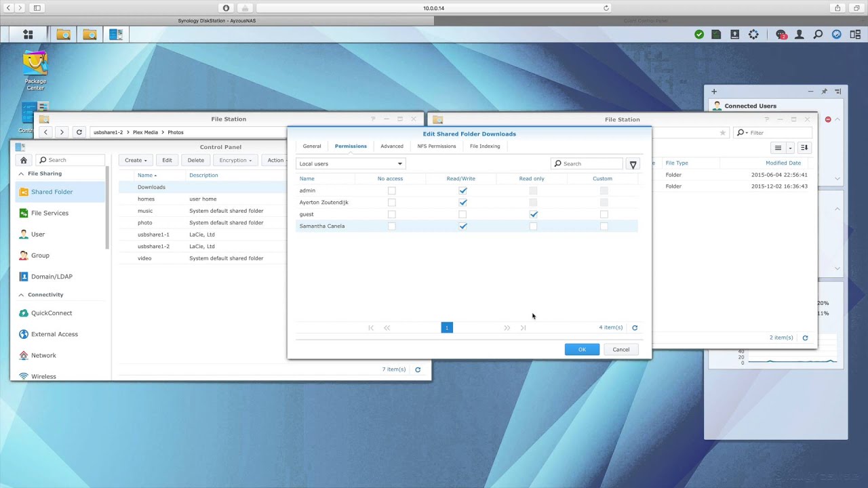Check No access for Samantha Canela

click(391, 226)
